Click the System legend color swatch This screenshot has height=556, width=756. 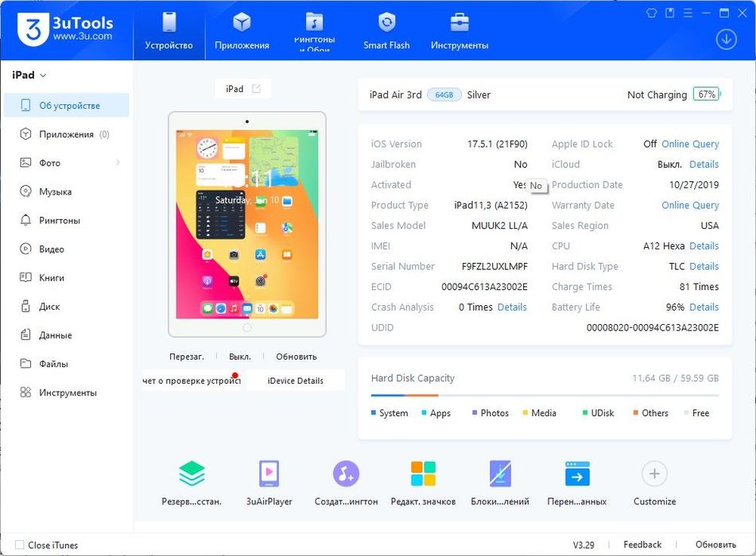(x=374, y=413)
